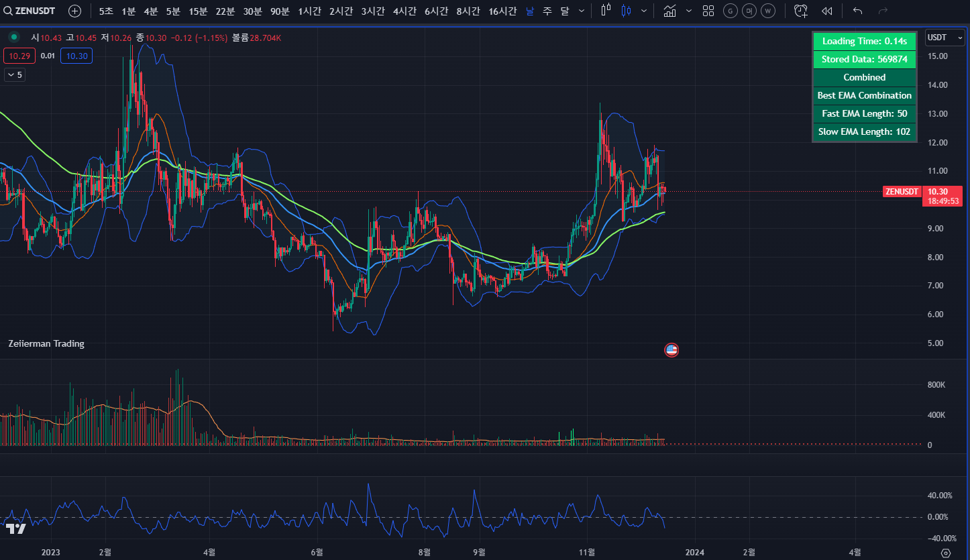Click the red 10.29 sell price button
The width and height of the screenshot is (970, 560).
tap(19, 56)
